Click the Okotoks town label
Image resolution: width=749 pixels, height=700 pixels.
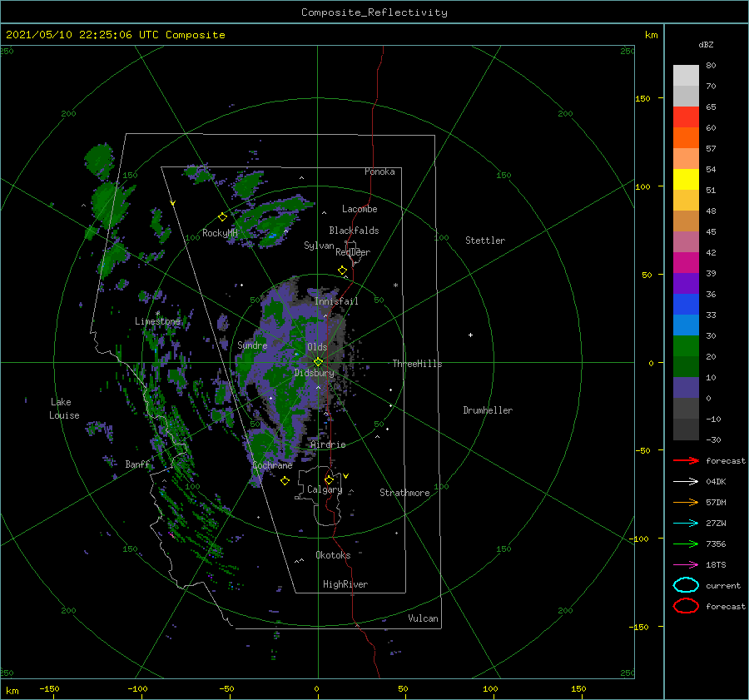333,555
